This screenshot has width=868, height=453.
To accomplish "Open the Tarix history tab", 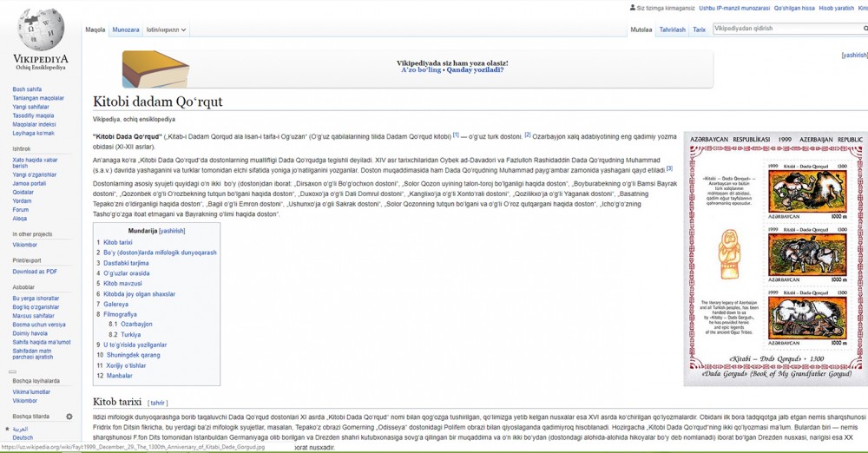I will [699, 30].
